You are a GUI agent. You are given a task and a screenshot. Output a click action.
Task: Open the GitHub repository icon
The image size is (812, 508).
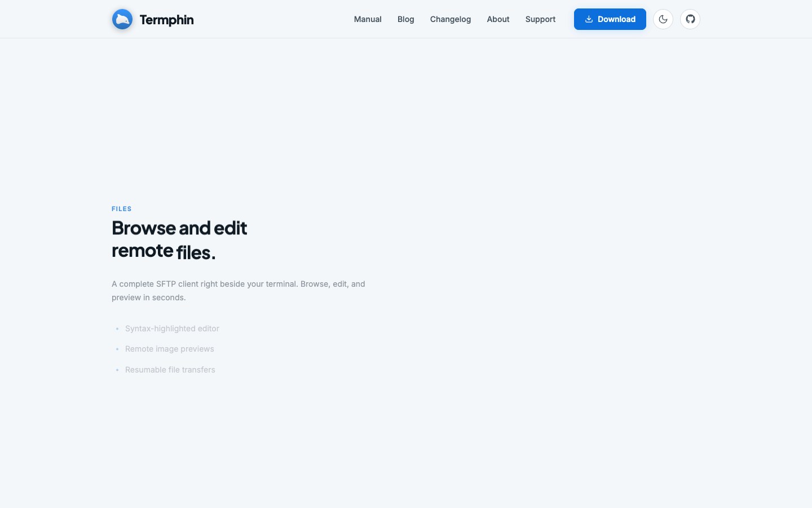(x=690, y=19)
